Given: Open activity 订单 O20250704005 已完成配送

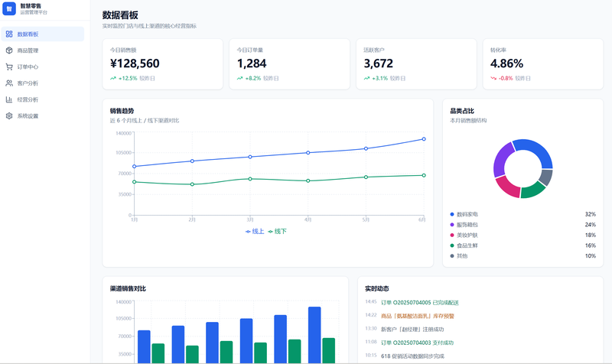Looking at the screenshot, I should coord(420,303).
